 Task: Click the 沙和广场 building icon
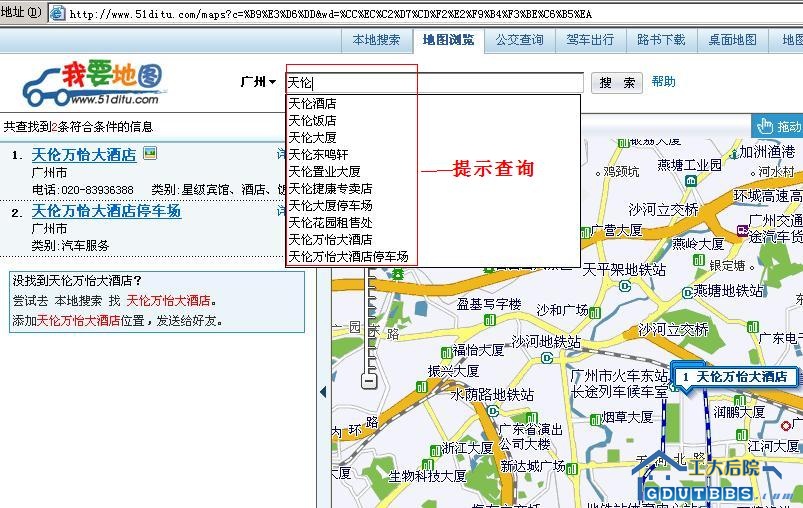tap(595, 313)
